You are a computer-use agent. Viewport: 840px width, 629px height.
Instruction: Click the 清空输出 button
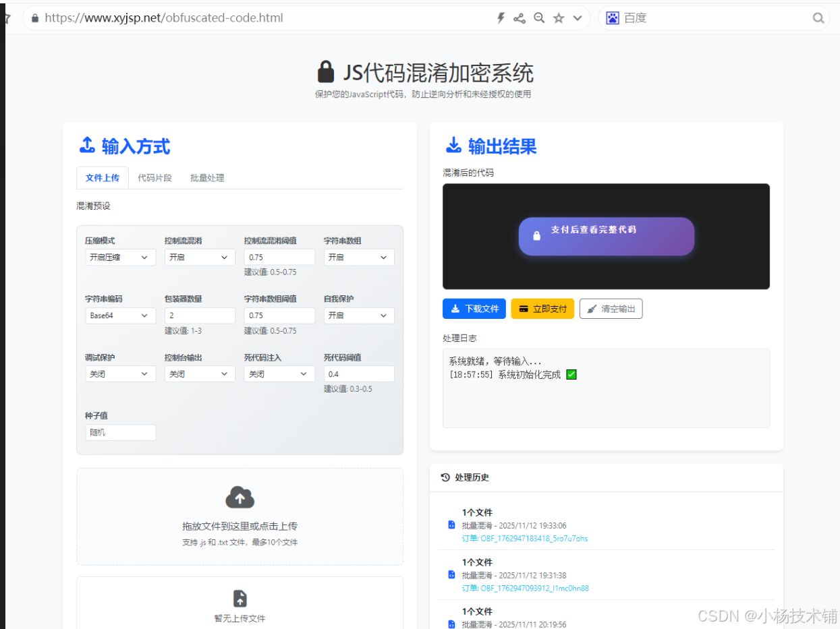click(611, 308)
